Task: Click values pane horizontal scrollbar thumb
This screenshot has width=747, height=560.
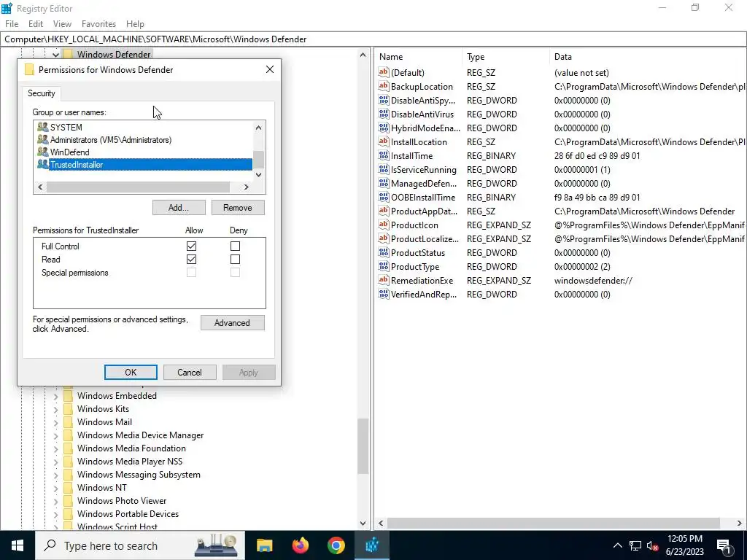Action: (x=553, y=523)
